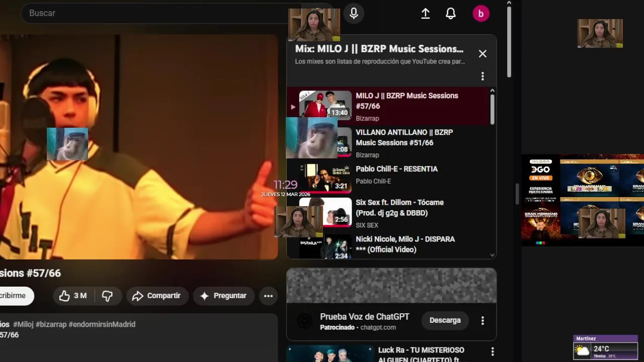Open Six Sex ft. Dillom Tócame

(399, 208)
